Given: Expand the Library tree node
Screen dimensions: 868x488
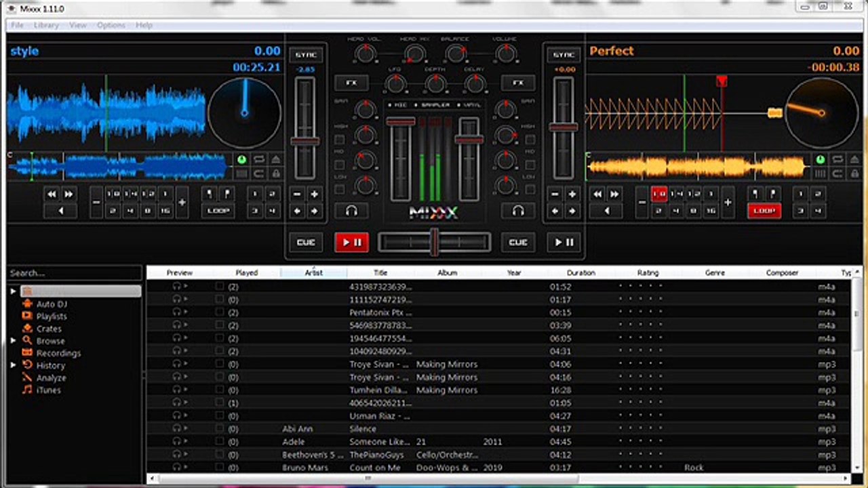Looking at the screenshot, I should click(14, 291).
